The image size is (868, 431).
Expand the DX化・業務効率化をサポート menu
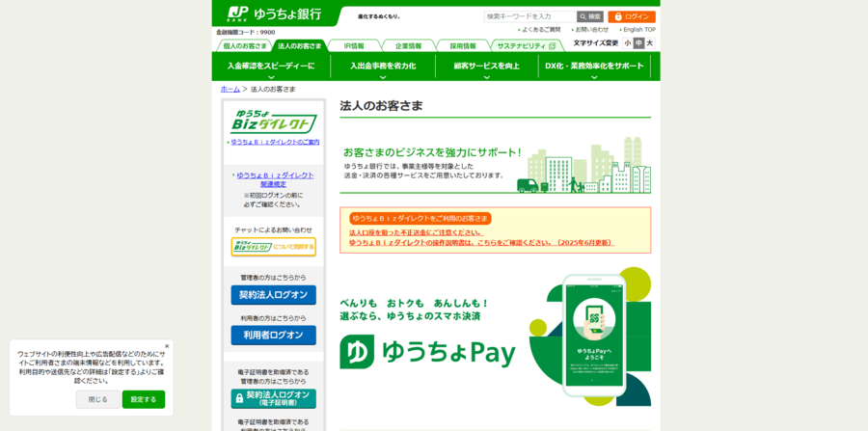[594, 67]
